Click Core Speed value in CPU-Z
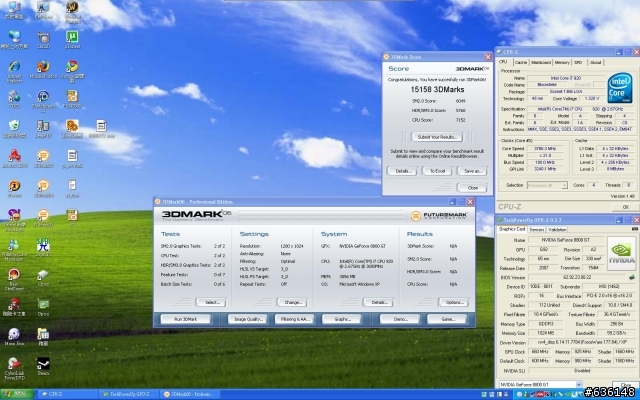 click(x=547, y=149)
